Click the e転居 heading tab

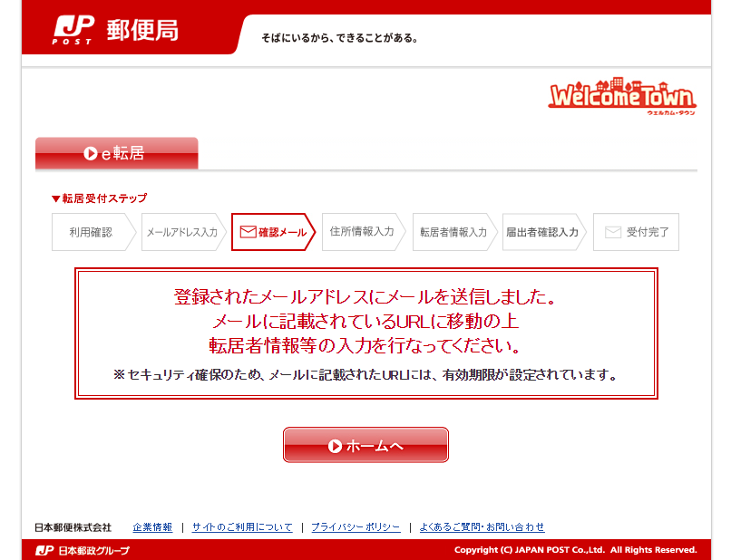coord(117,153)
